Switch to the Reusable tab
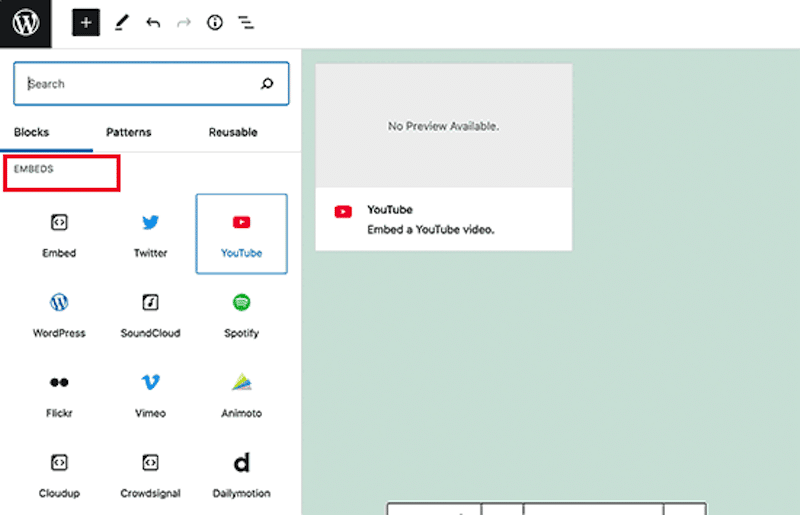The height and width of the screenshot is (515, 800). (233, 132)
